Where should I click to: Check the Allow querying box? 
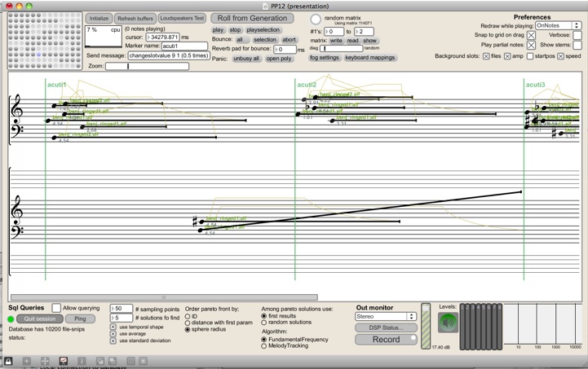56,308
